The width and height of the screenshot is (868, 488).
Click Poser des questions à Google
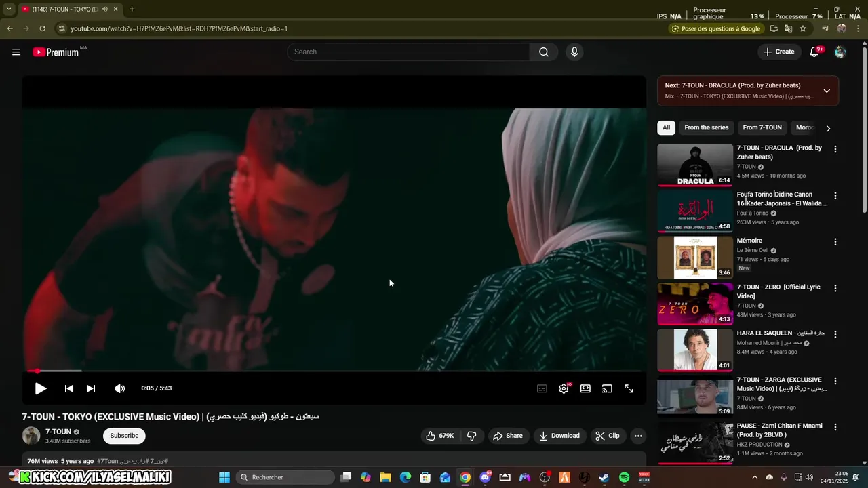[716, 28]
